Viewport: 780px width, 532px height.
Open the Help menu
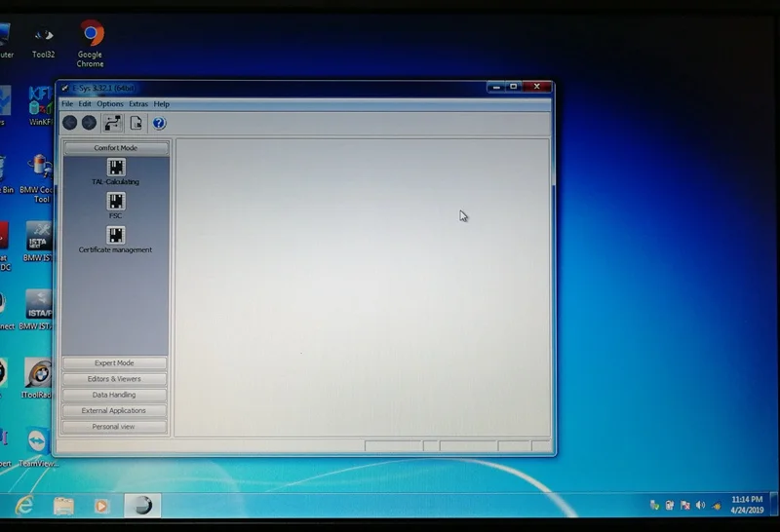[x=161, y=104]
